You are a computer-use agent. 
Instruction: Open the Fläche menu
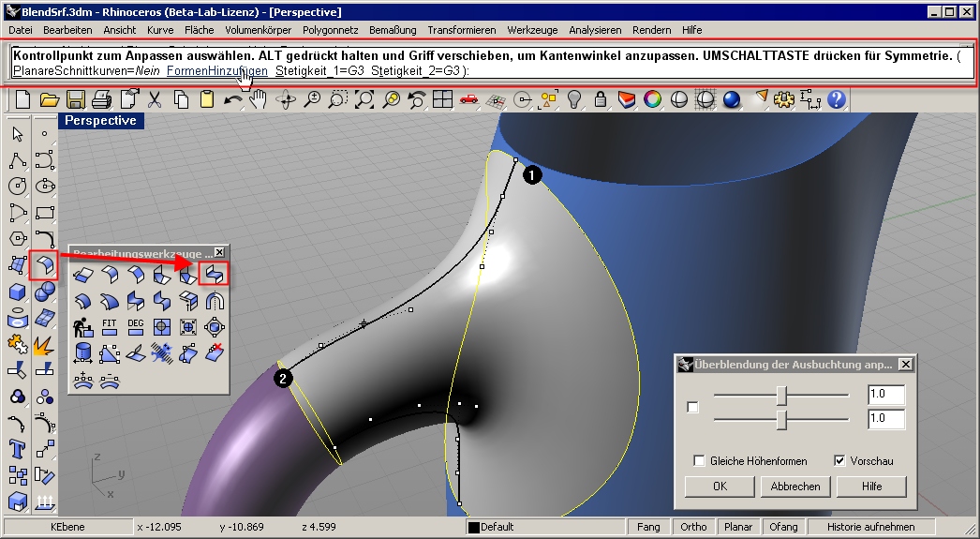pos(199,30)
